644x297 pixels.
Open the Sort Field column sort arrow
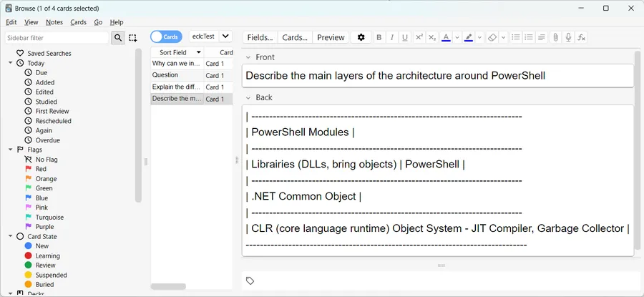click(199, 52)
